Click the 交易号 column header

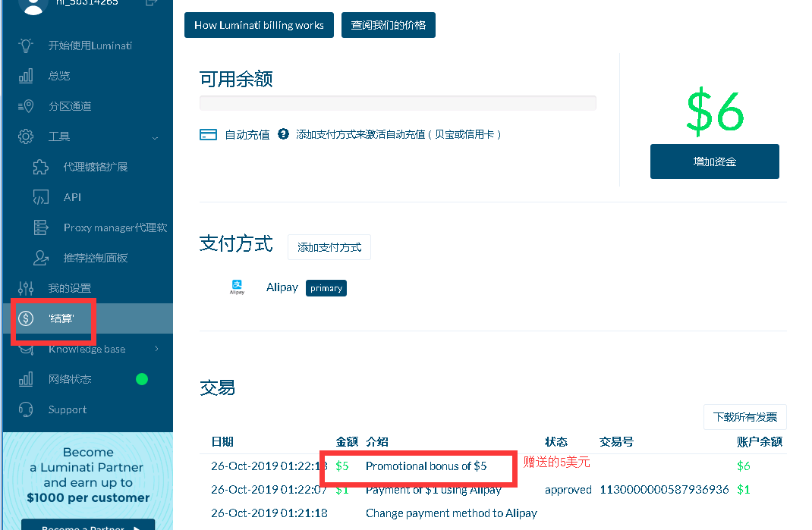click(616, 441)
